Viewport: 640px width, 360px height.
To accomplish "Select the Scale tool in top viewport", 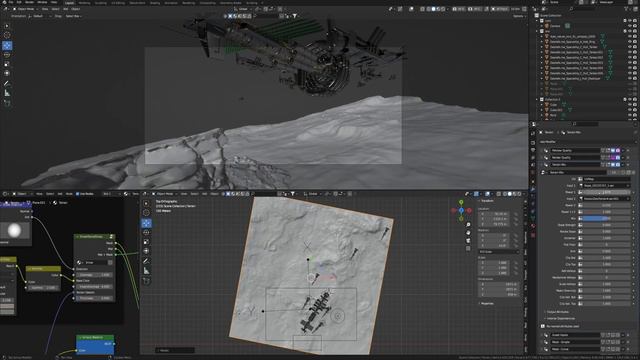I will [7, 64].
